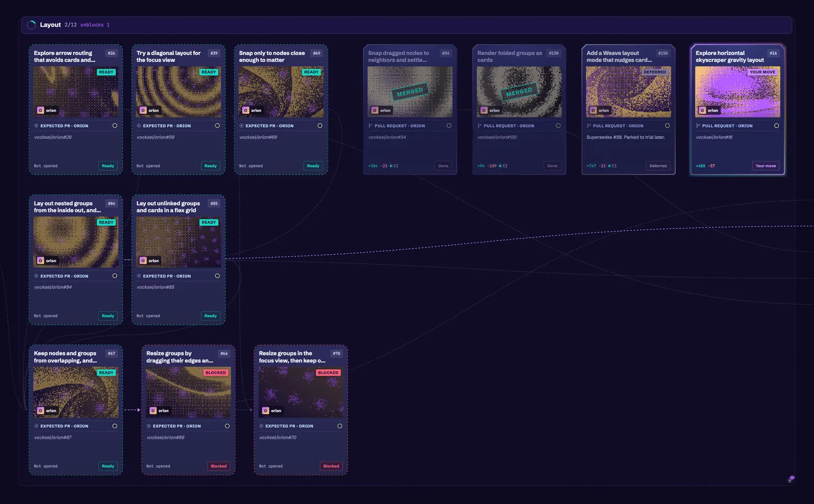Click Ready button on Keep nodes card #67
This screenshot has width=814, height=504.
pyautogui.click(x=108, y=466)
